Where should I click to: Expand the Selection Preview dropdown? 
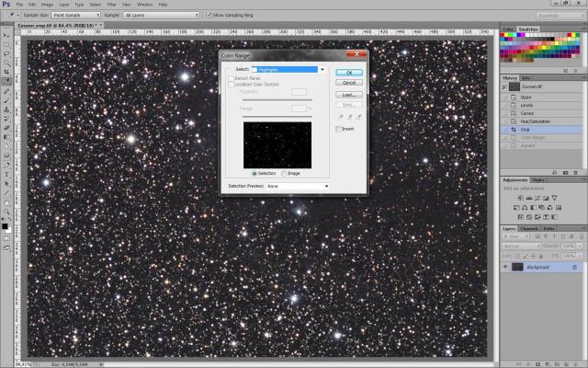coord(298,186)
